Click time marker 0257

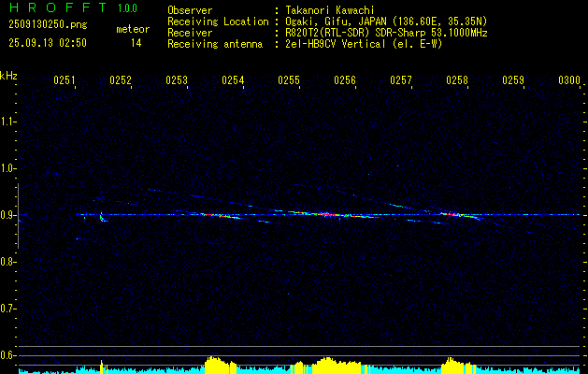tap(401, 80)
